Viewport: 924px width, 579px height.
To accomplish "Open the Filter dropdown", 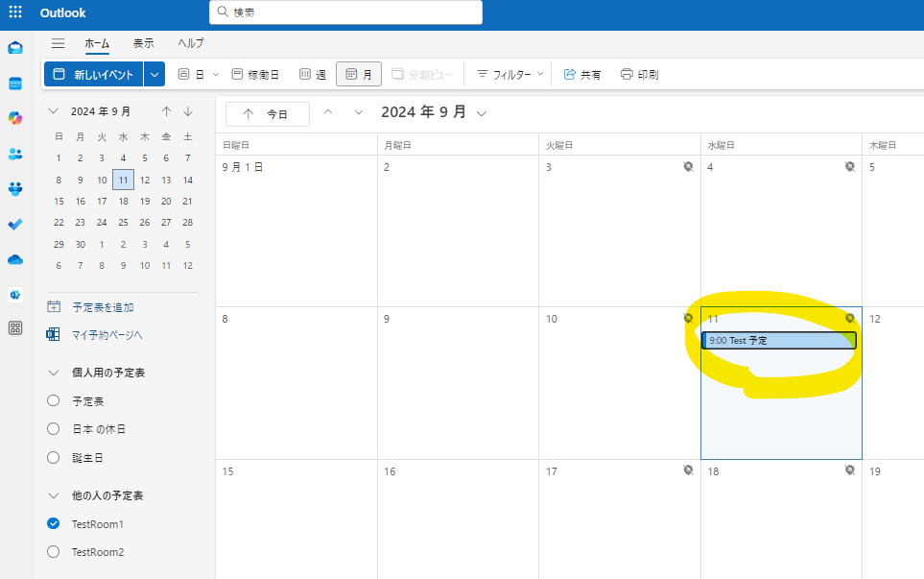I will pyautogui.click(x=509, y=74).
